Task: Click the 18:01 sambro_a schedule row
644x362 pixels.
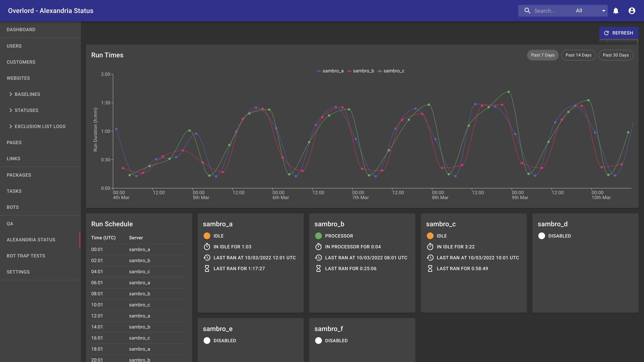Action: click(139, 349)
